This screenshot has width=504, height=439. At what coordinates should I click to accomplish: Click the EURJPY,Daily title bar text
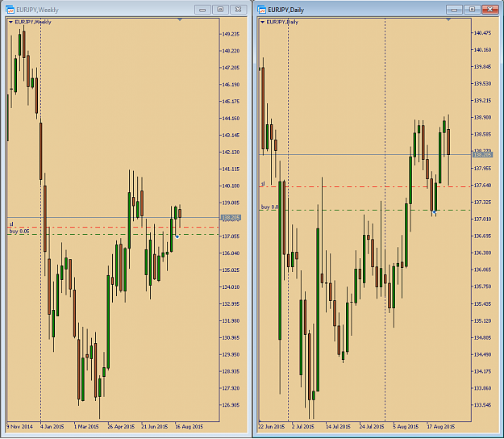pyautogui.click(x=285, y=10)
